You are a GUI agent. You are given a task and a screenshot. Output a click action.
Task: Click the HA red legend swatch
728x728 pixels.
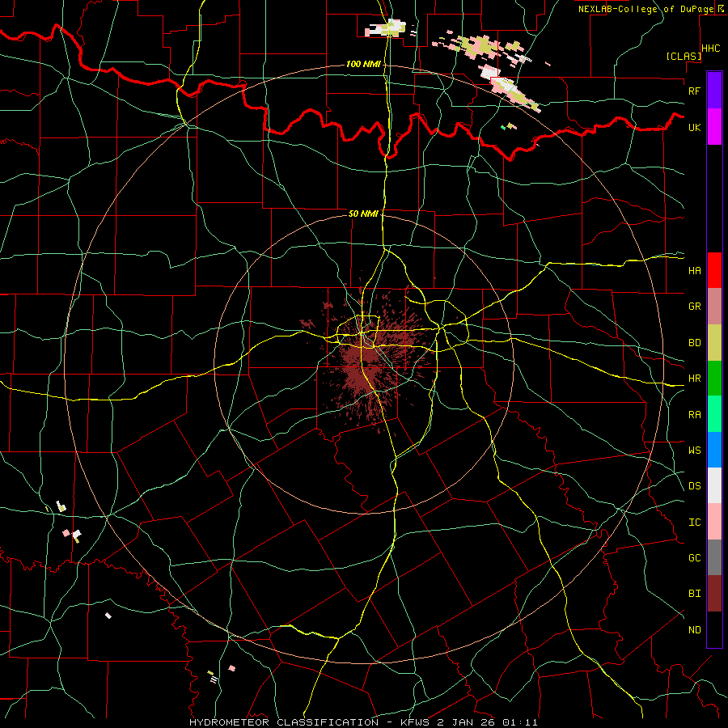tap(714, 270)
